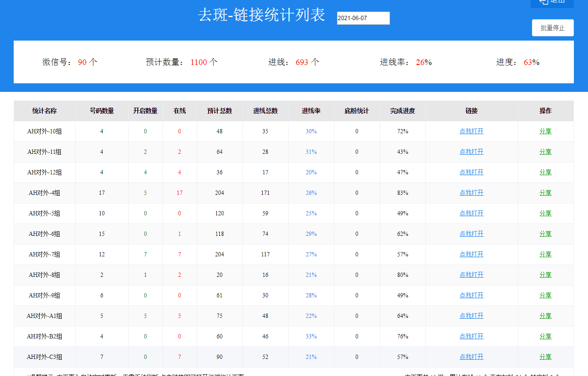Open 点我打开 link for AH对外-7组
The width and height of the screenshot is (588, 376).
471,254
